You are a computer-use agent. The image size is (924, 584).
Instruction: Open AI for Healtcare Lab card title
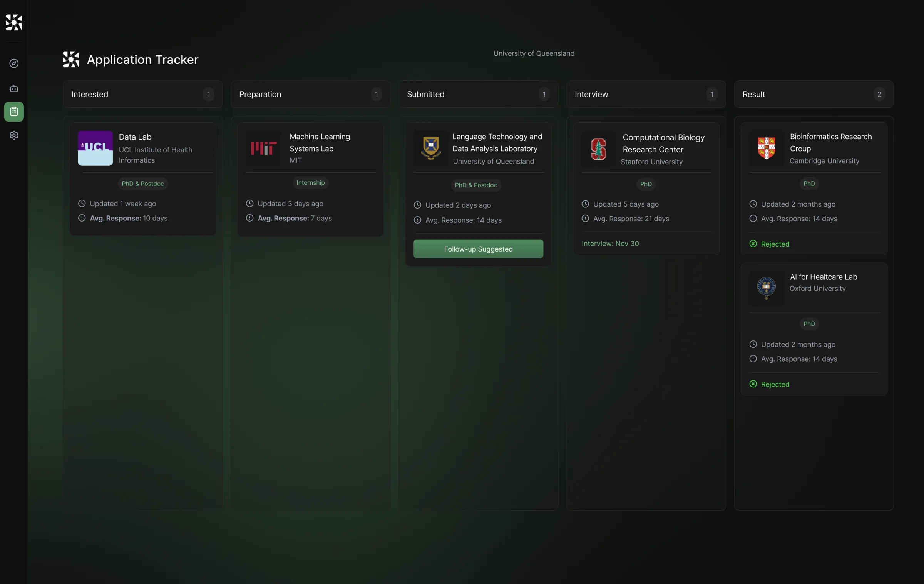(x=824, y=277)
